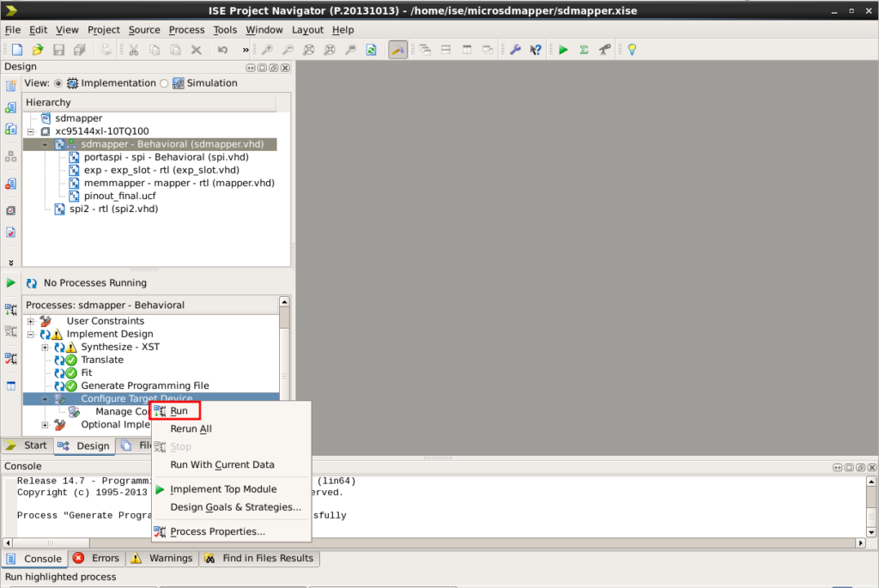Screen dimensions: 879x588
Task: Select the Simulation view radio button
Action: click(164, 83)
